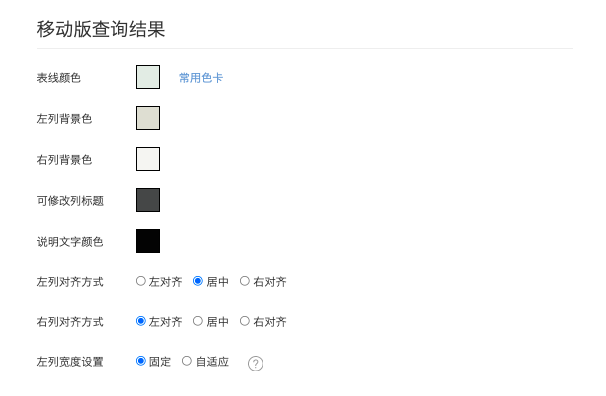Click the 移动版查询结果 heading

[101, 29]
